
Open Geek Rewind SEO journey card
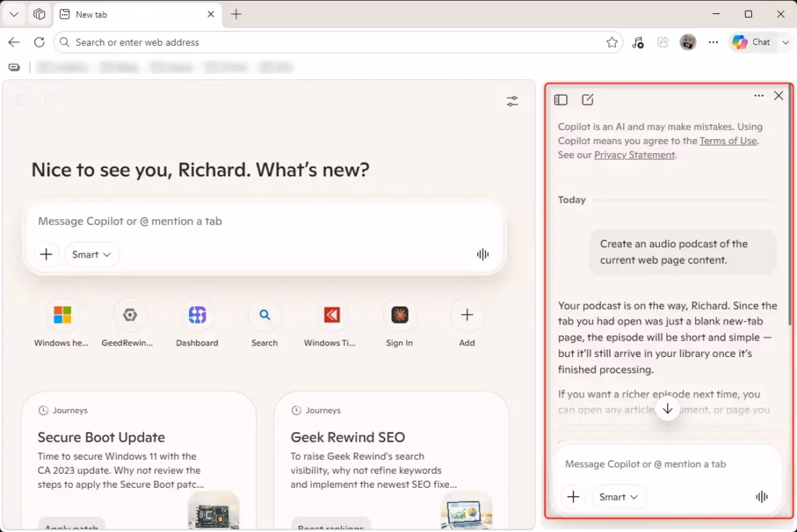tap(391, 461)
